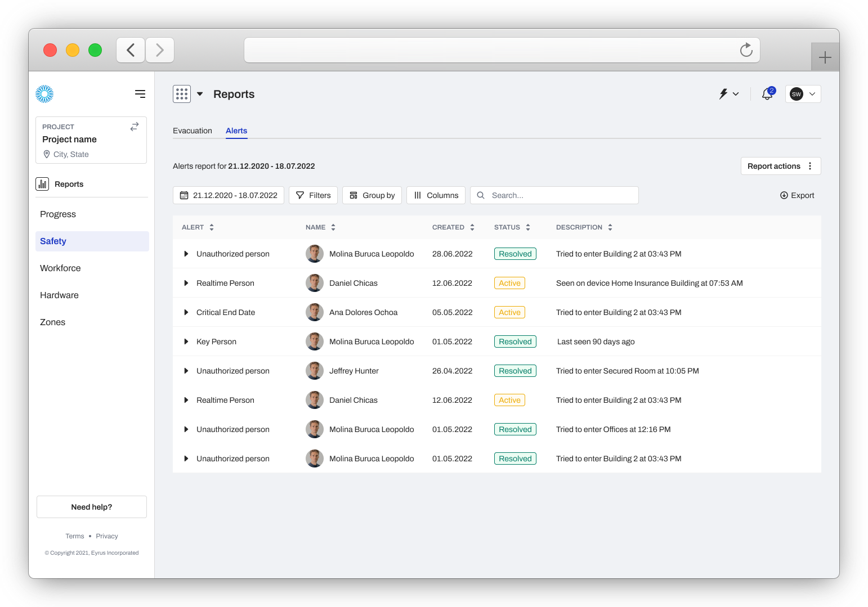Open the apps grid launcher icon

tap(181, 93)
